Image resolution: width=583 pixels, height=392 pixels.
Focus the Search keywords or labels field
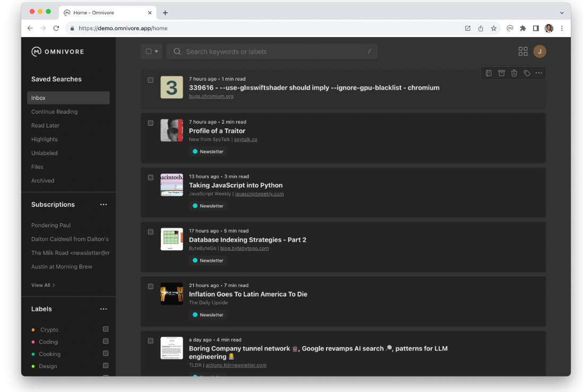(272, 51)
